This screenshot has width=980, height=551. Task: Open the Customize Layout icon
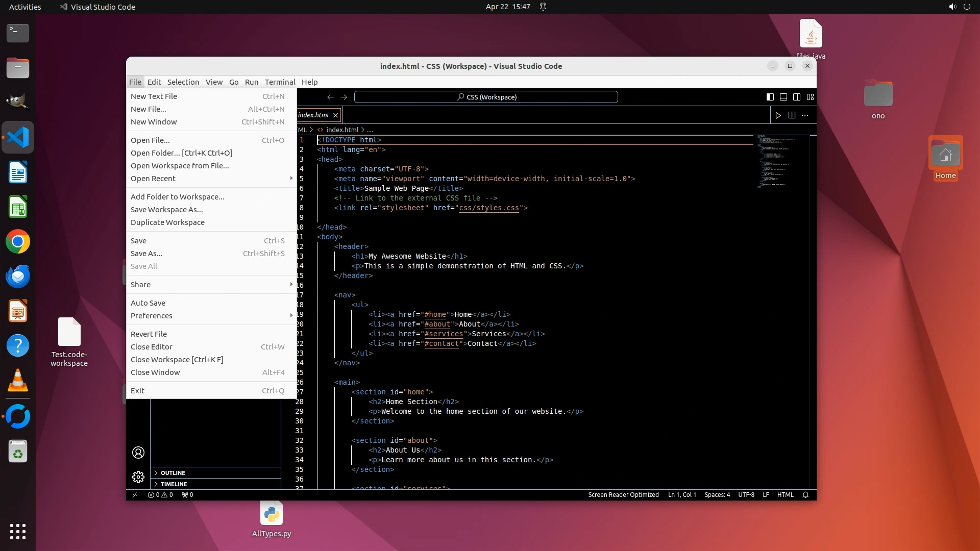(810, 97)
